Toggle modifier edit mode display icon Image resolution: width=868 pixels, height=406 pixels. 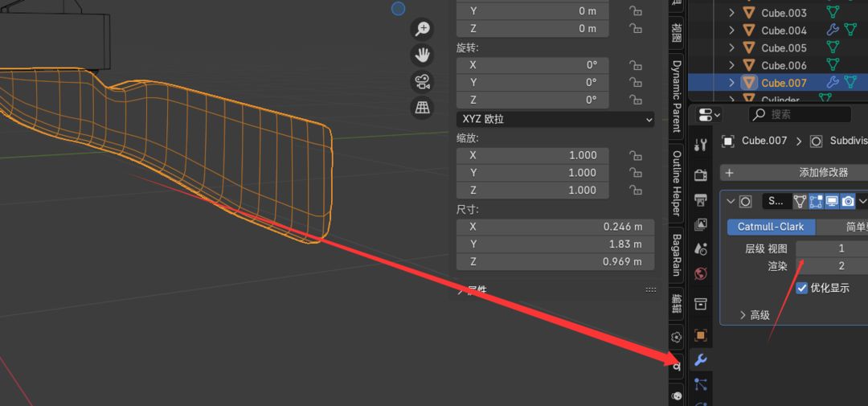[x=816, y=201]
